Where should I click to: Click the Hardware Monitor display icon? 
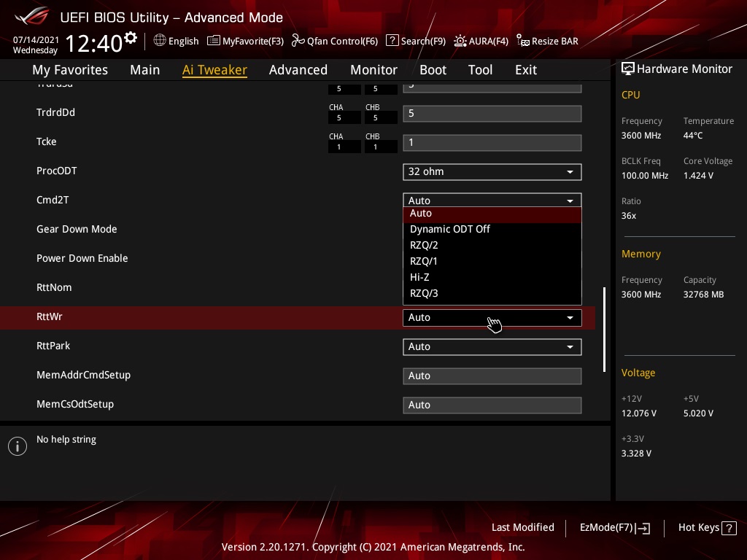point(628,69)
